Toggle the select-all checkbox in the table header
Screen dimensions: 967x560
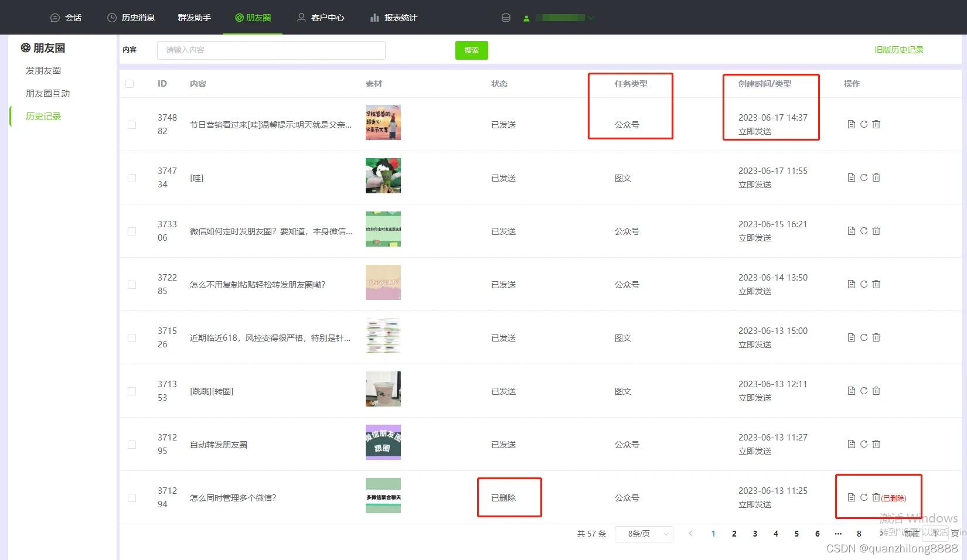(130, 84)
